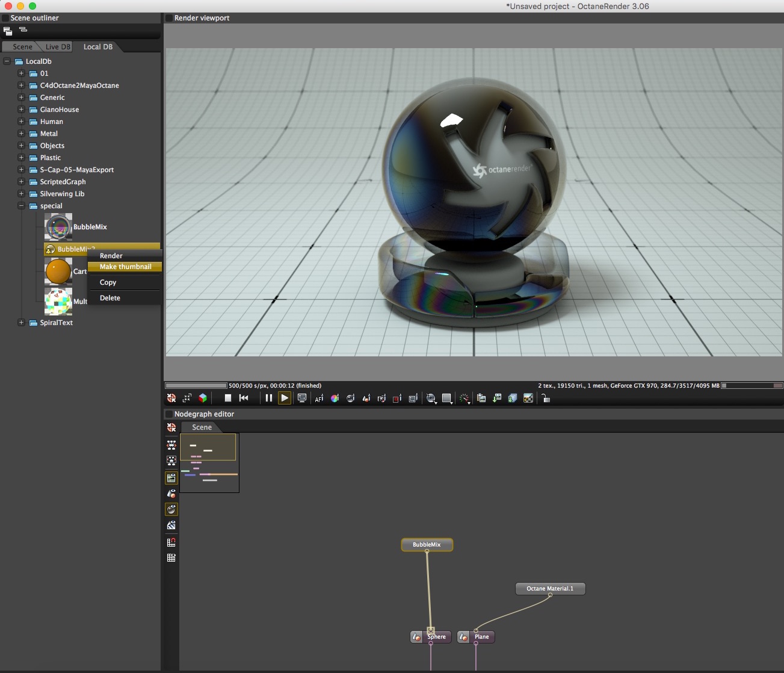Toggle render target node visibility

(x=171, y=478)
